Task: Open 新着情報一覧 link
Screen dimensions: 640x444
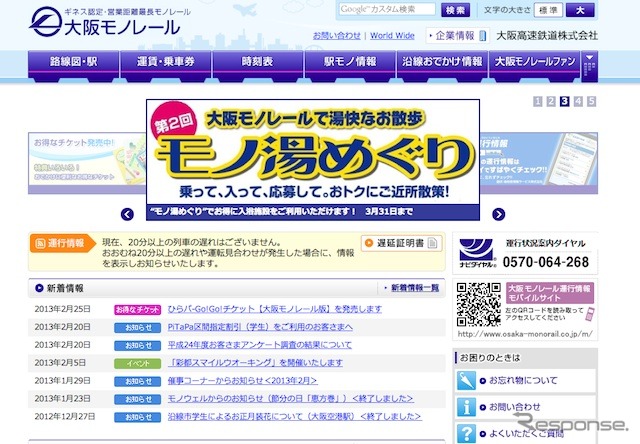Action: click(x=415, y=288)
